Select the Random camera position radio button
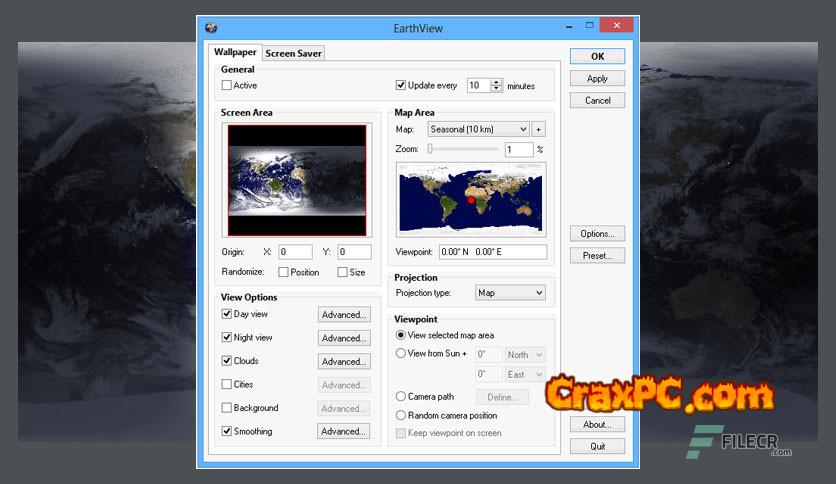 (x=402, y=415)
